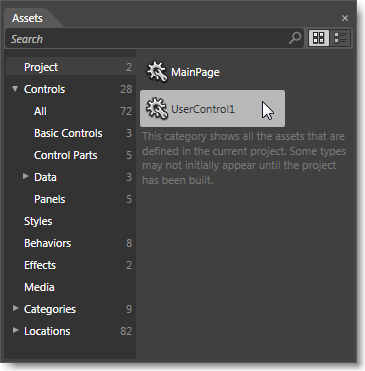Click the search magnifier icon
Image resolution: width=365 pixels, height=371 pixels.
click(295, 38)
